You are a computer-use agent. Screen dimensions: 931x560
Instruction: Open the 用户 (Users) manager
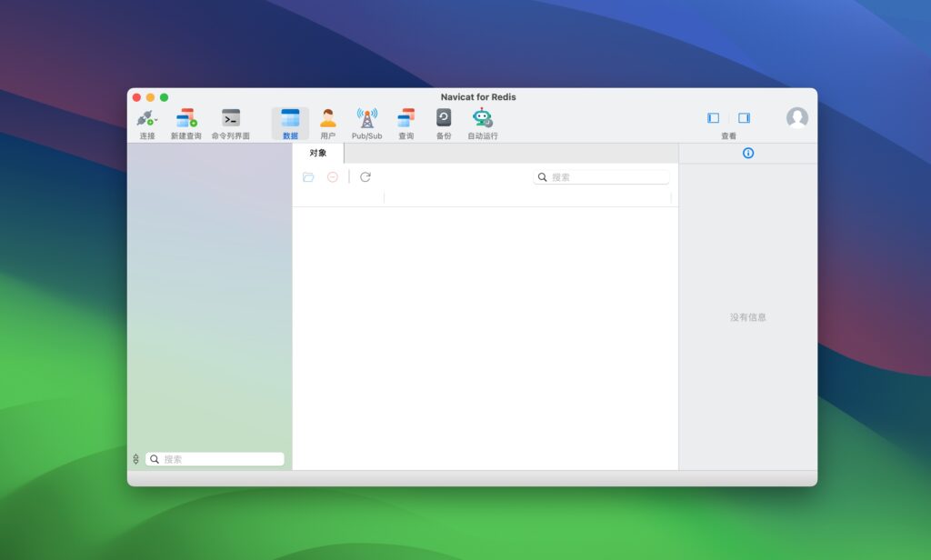328,118
